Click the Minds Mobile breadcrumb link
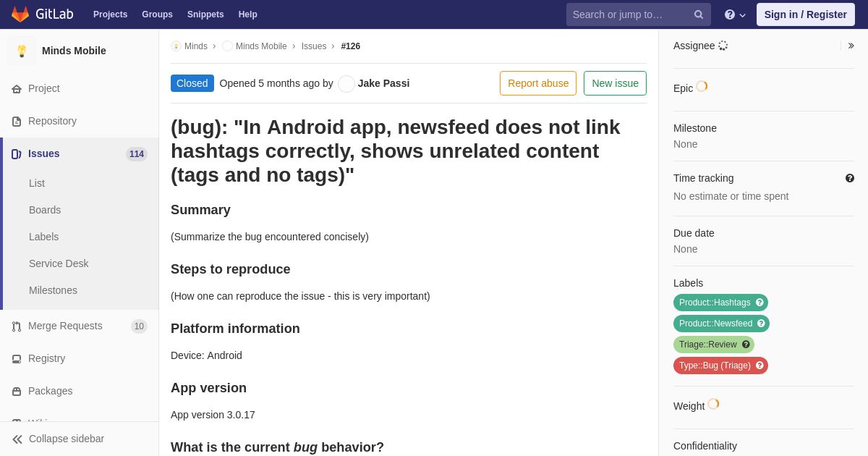 (261, 46)
